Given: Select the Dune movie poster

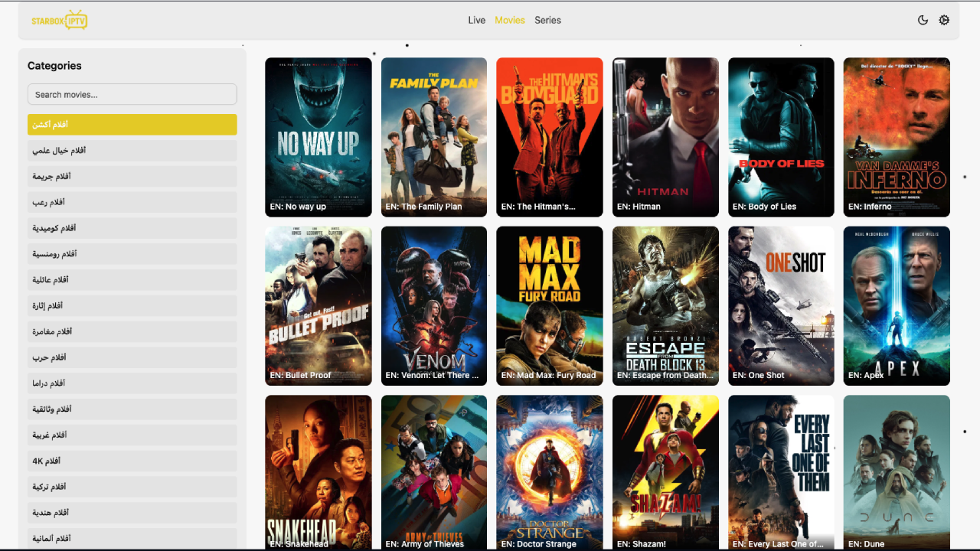Looking at the screenshot, I should point(897,473).
